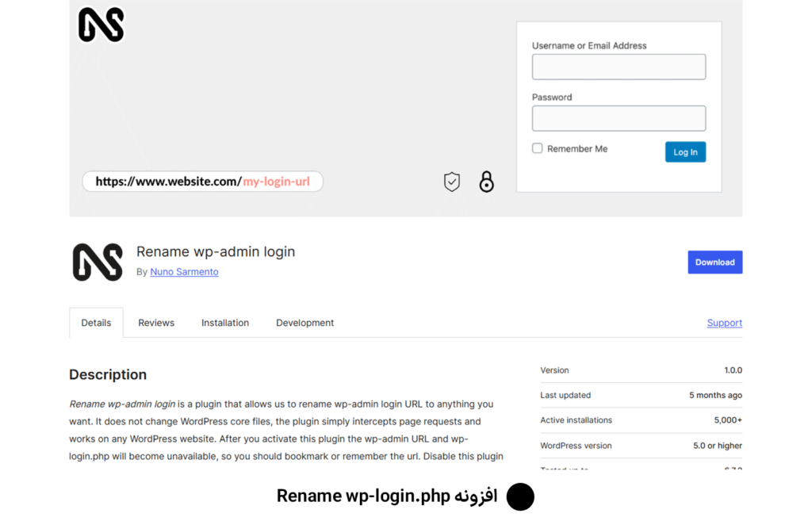Image resolution: width=812 pixels, height=525 pixels.
Task: Click the padlock icon in banner
Action: (486, 182)
